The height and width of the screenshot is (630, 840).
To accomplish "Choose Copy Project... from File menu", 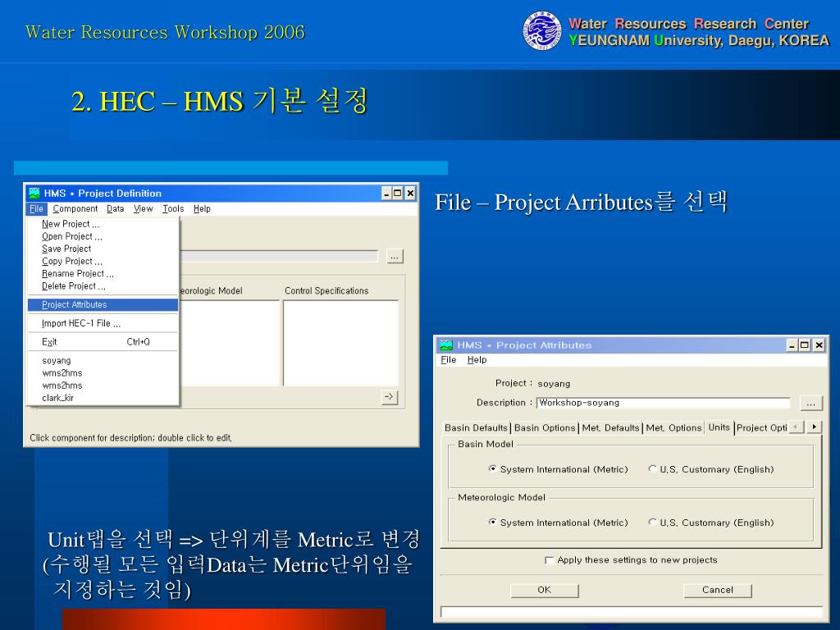I will 103,261.
